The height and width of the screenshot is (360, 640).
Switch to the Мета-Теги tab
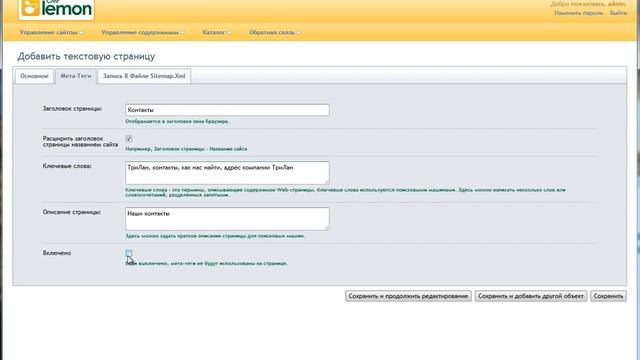pyautogui.click(x=76, y=76)
